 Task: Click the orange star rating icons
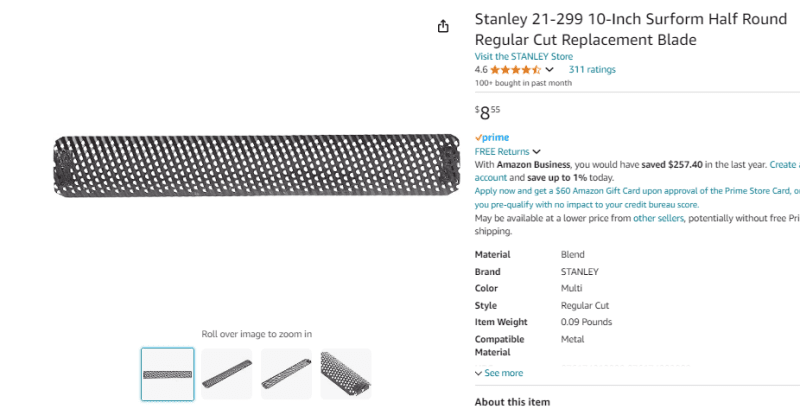(515, 70)
